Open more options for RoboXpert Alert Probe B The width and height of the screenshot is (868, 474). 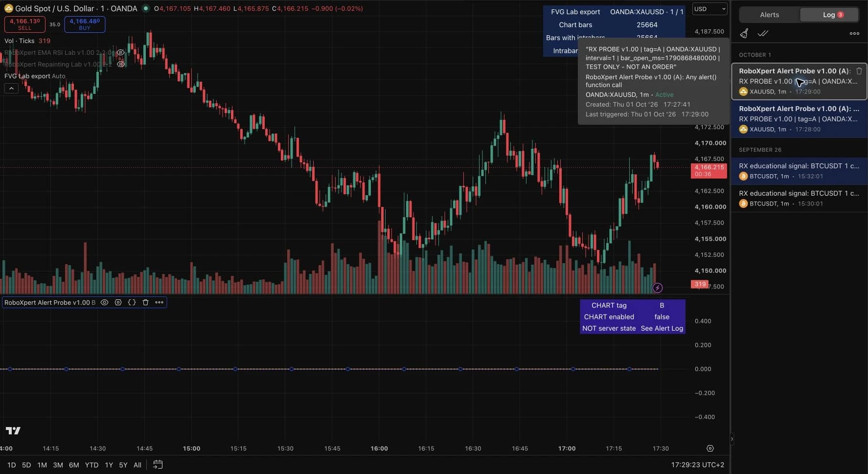tap(159, 302)
